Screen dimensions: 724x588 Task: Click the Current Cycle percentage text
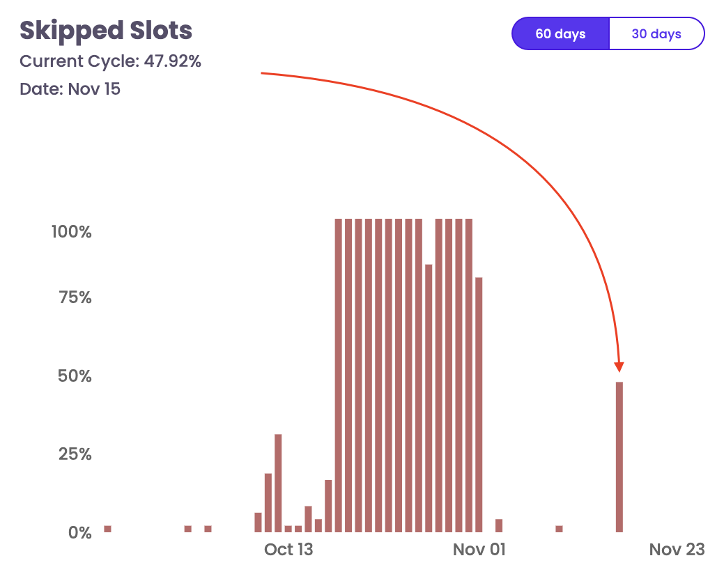point(110,61)
